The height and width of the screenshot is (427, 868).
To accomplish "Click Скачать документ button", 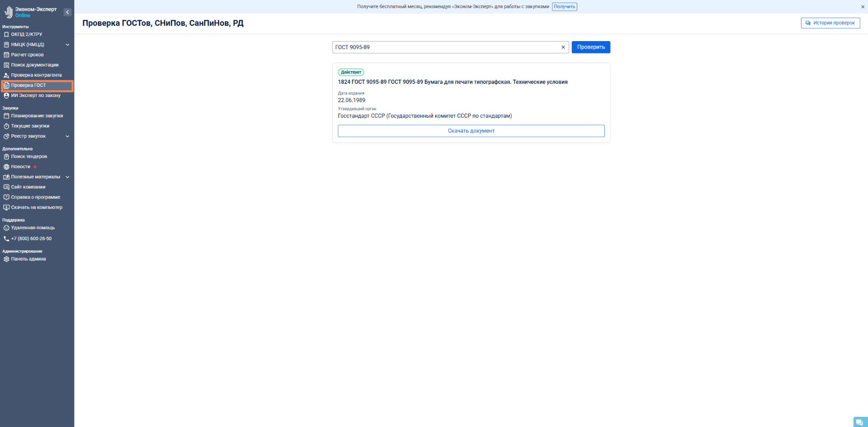I will coord(471,131).
